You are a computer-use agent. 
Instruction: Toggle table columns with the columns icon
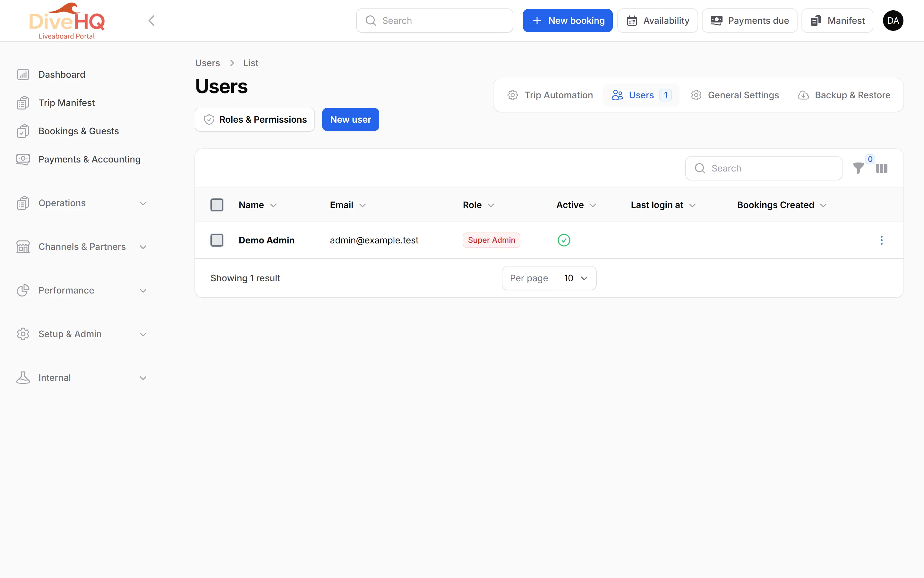pyautogui.click(x=881, y=168)
